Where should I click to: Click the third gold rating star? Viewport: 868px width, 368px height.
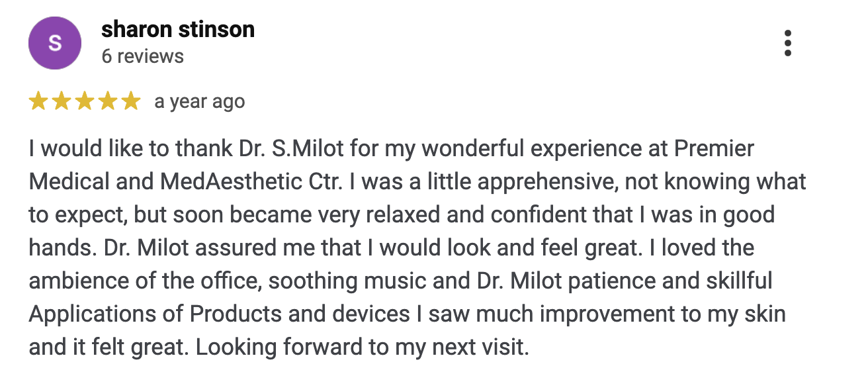pos(85,101)
